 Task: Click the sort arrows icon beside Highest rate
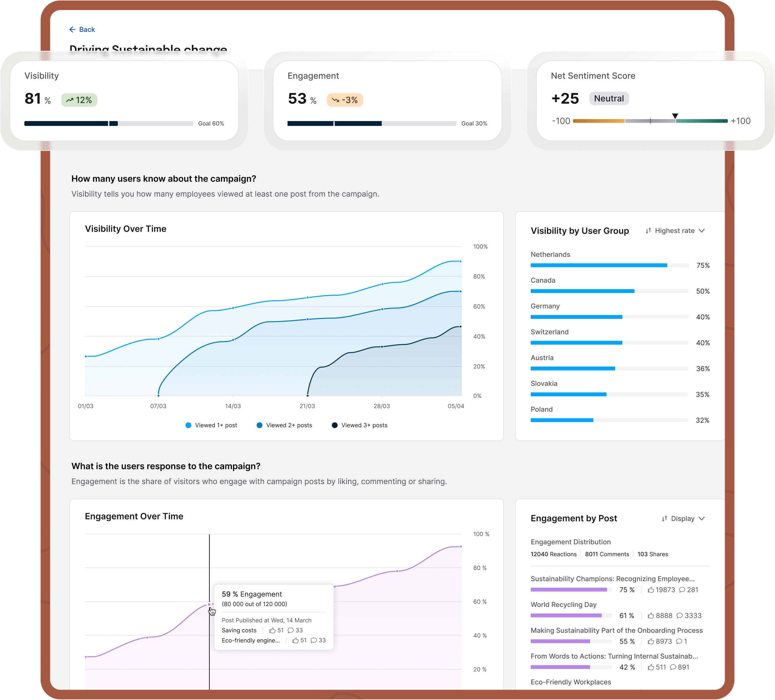coord(648,231)
